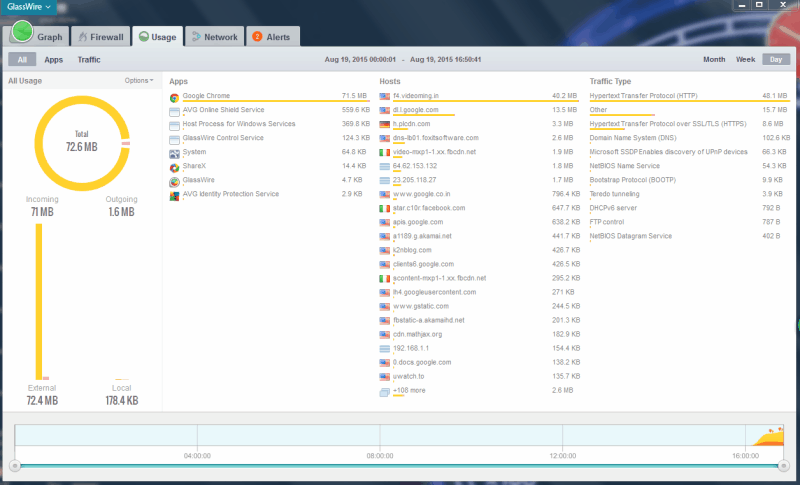800x485 pixels.
Task: Click the Firewall flame icon
Action: pyautogui.click(x=82, y=37)
